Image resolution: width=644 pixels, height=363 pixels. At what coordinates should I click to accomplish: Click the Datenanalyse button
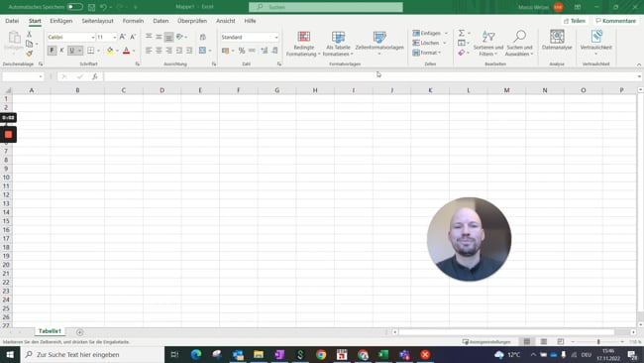tap(557, 41)
